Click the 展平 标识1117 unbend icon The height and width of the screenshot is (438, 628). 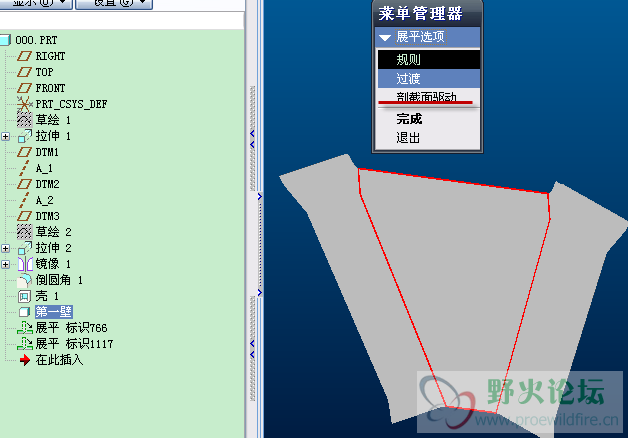[x=25, y=344]
